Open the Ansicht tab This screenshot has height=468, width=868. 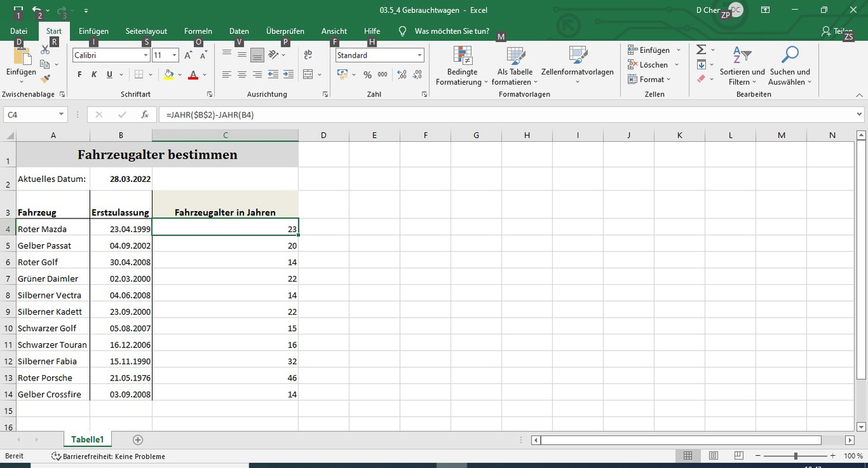(x=334, y=31)
